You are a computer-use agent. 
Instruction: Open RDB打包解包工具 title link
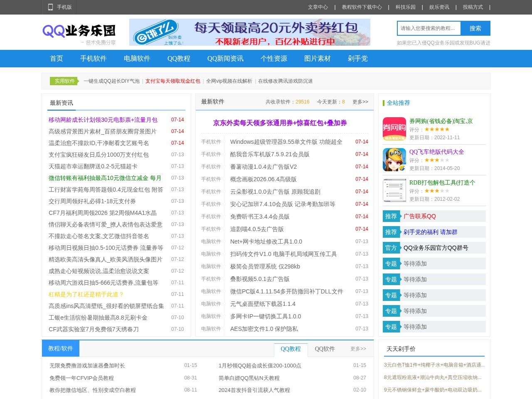click(x=442, y=182)
